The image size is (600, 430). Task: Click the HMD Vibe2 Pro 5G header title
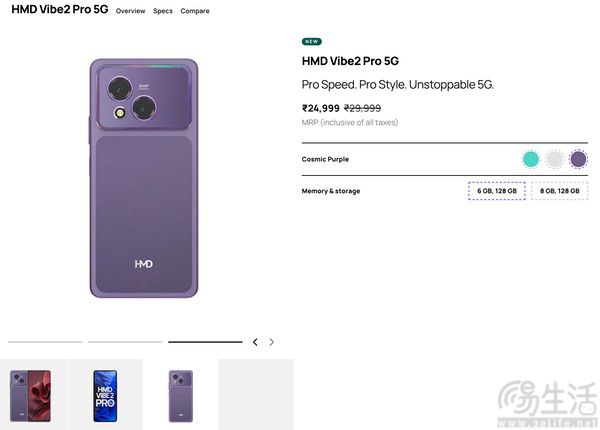pos(60,9)
